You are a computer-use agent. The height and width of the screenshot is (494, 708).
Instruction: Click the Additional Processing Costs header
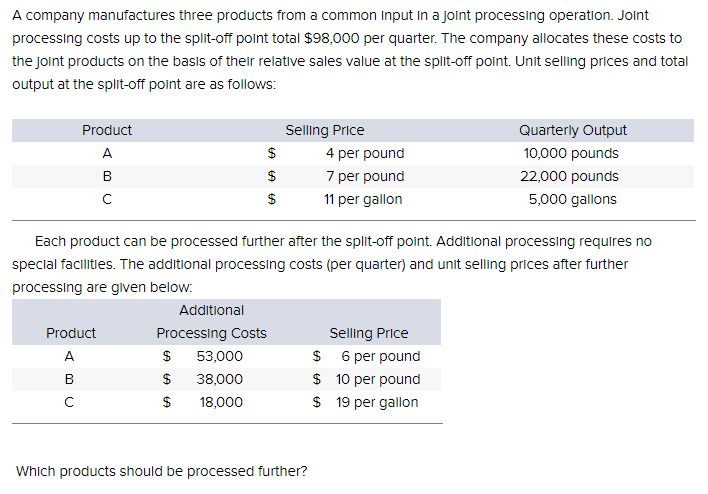[x=211, y=322]
